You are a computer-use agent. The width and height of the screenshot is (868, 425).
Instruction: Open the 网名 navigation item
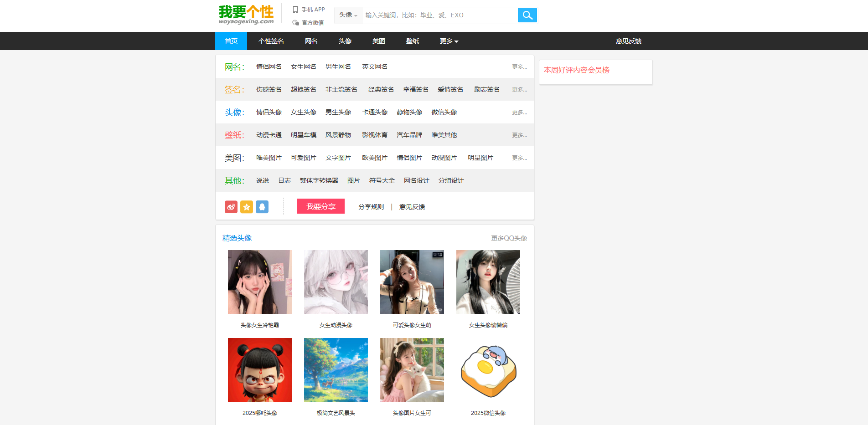[x=311, y=41]
